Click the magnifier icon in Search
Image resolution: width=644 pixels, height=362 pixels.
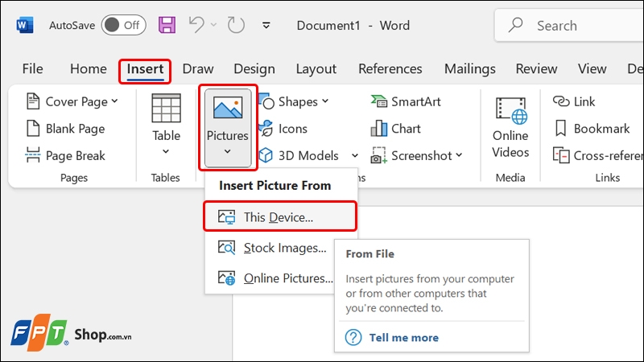tap(515, 25)
